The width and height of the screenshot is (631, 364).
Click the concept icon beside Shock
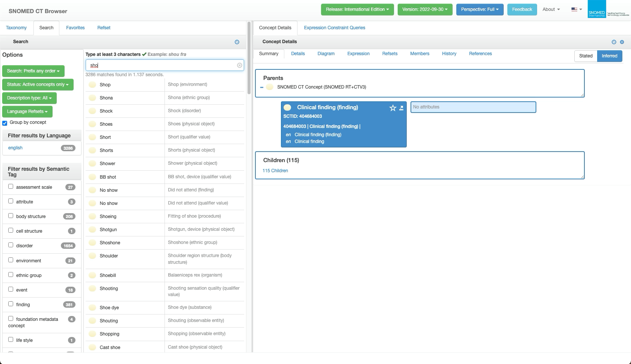[x=92, y=111]
